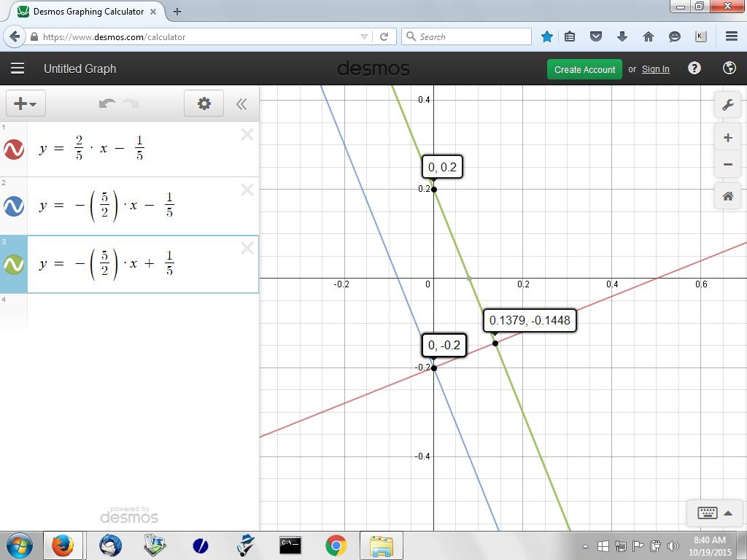Screen dimensions: 747x560
Task: Select the Desmos Graphing Calculator tab
Action: 88,12
